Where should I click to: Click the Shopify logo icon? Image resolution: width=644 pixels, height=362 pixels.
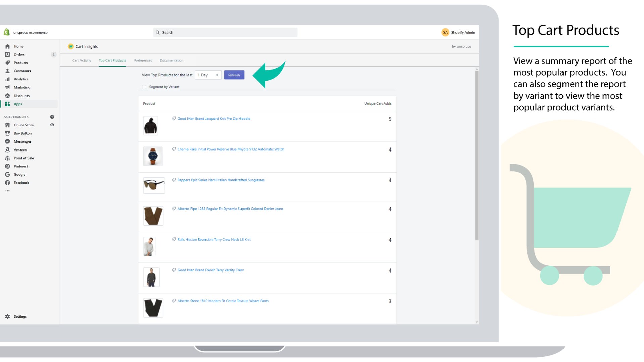pos(6,32)
